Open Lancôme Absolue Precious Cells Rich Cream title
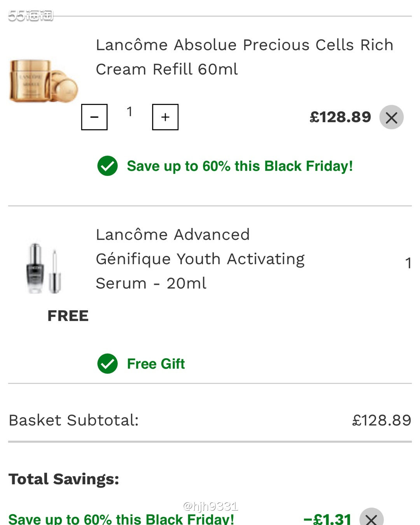420x525 pixels. click(x=244, y=57)
